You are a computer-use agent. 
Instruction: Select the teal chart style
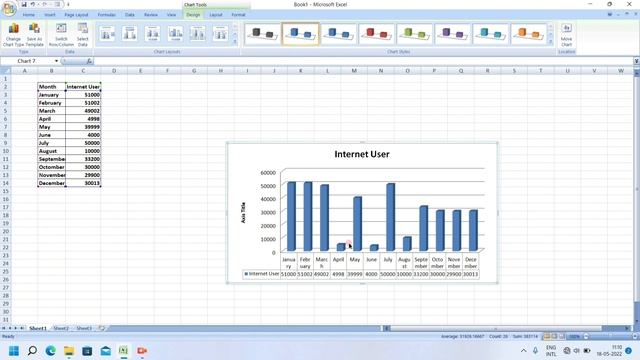tap(490, 34)
